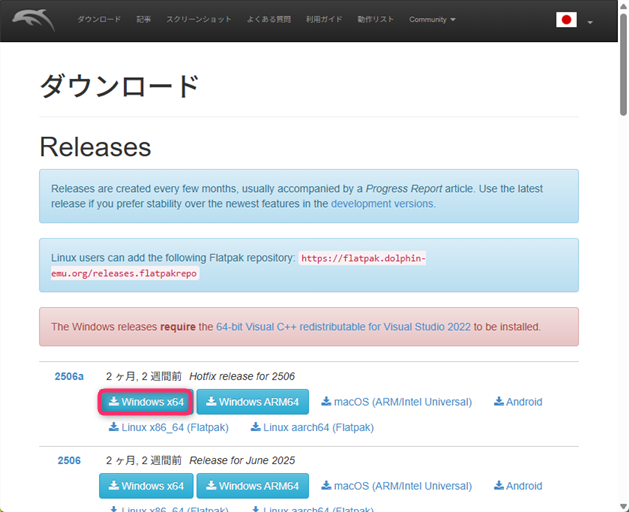Expand the Community menu
This screenshot has width=629, height=512.
(432, 20)
